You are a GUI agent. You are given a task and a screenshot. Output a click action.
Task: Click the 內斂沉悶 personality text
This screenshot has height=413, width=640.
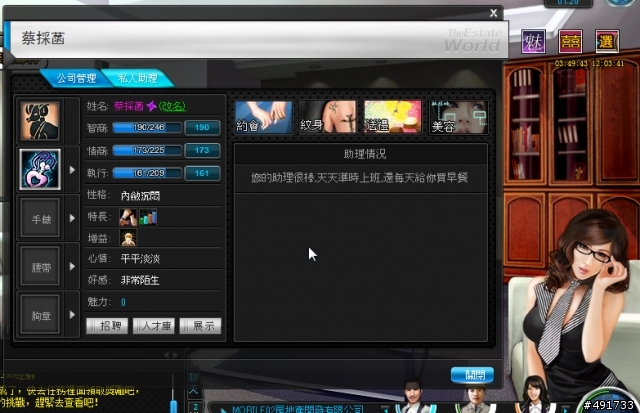(140, 196)
